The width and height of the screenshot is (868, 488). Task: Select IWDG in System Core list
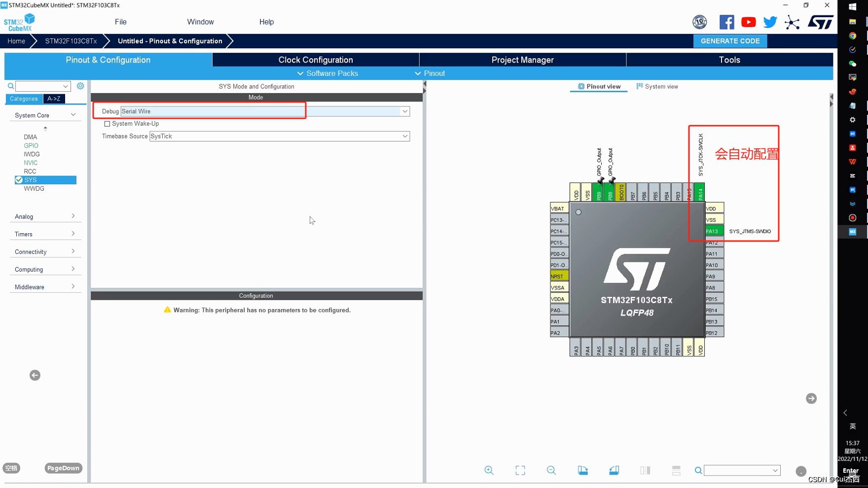(32, 154)
